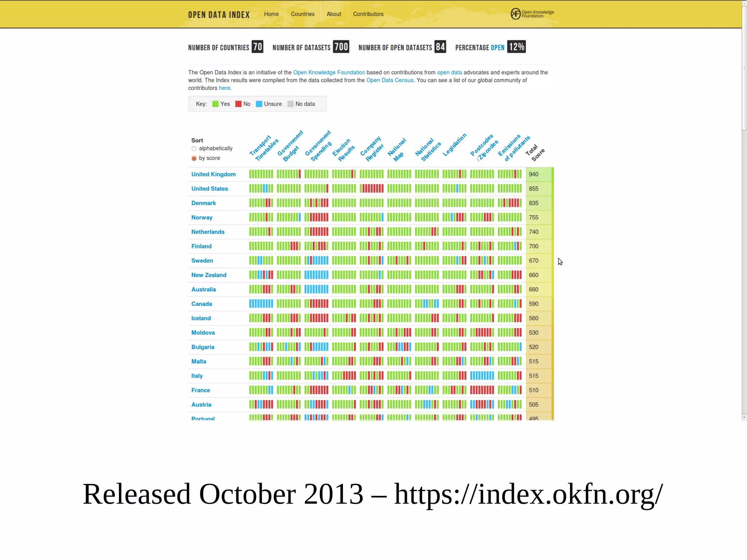
Task: Open the Iceland country link
Action: [x=201, y=318]
